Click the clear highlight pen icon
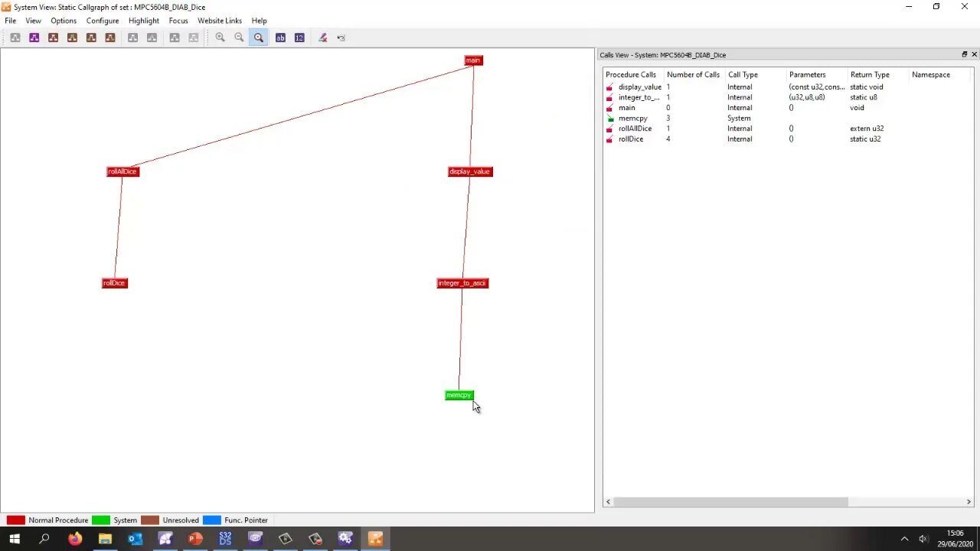980x551 pixels. [322, 37]
